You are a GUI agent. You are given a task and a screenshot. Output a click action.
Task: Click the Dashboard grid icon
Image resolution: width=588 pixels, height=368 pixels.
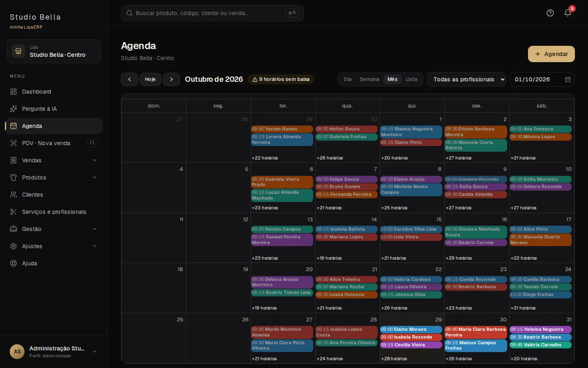(13, 92)
